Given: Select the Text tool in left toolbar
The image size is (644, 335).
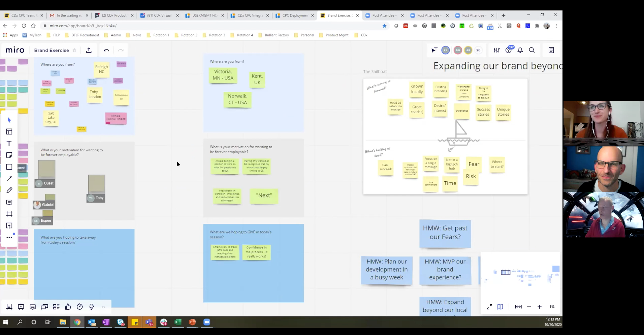Looking at the screenshot, I should [x=9, y=144].
